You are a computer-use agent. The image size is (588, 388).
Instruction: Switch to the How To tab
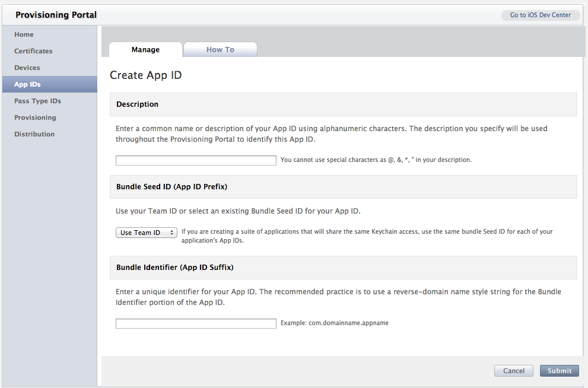[x=220, y=50]
